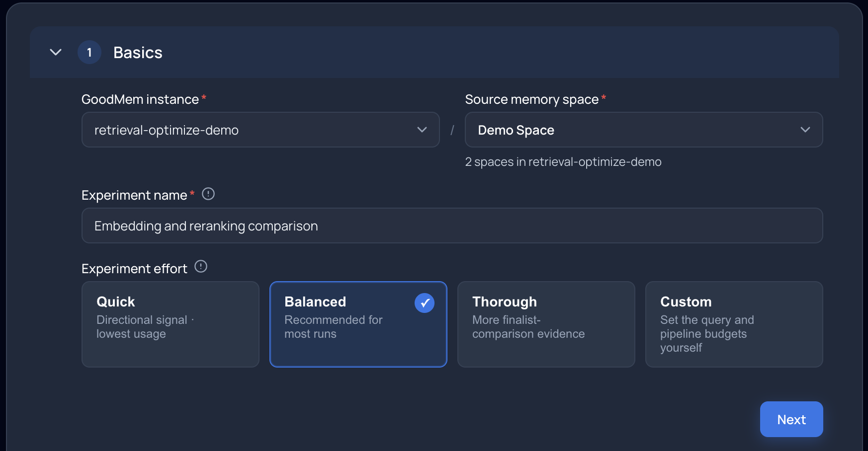This screenshot has width=868, height=451.
Task: Select the Quick effort option
Action: click(171, 324)
